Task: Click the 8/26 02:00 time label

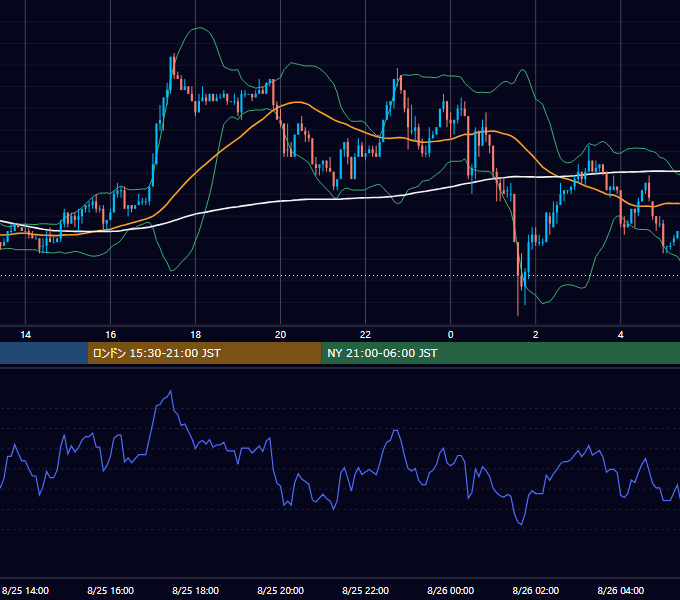Action: pyautogui.click(x=536, y=590)
